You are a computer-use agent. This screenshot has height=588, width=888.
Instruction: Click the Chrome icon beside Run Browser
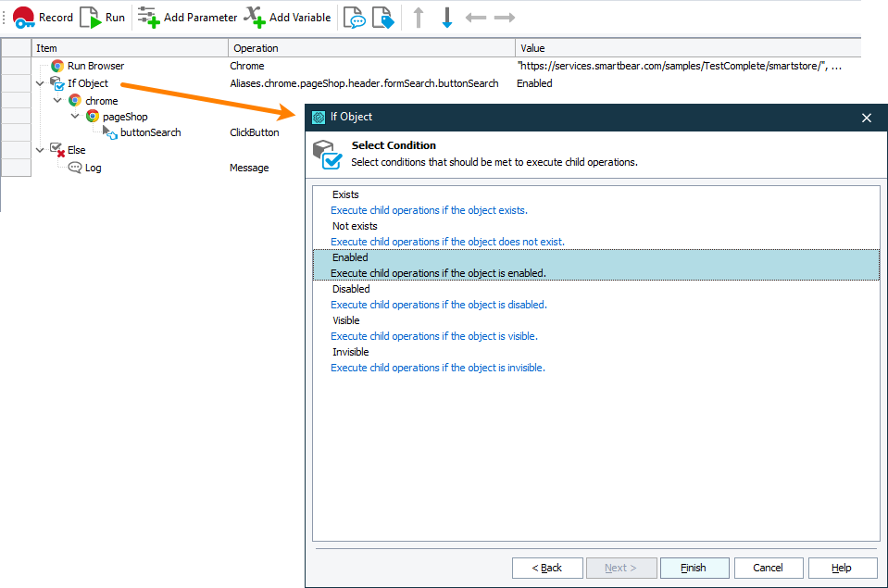pos(56,66)
